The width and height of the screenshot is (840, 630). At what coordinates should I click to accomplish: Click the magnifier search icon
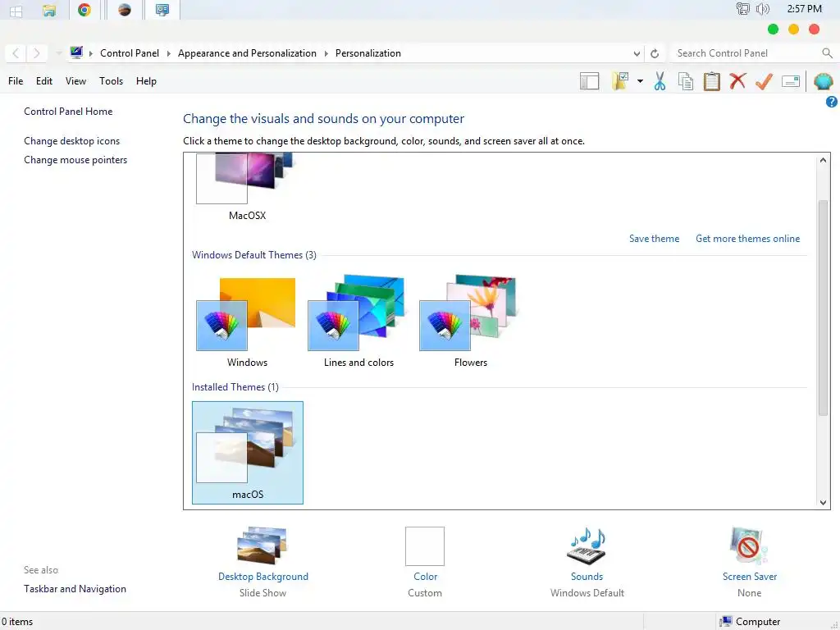[x=827, y=53]
